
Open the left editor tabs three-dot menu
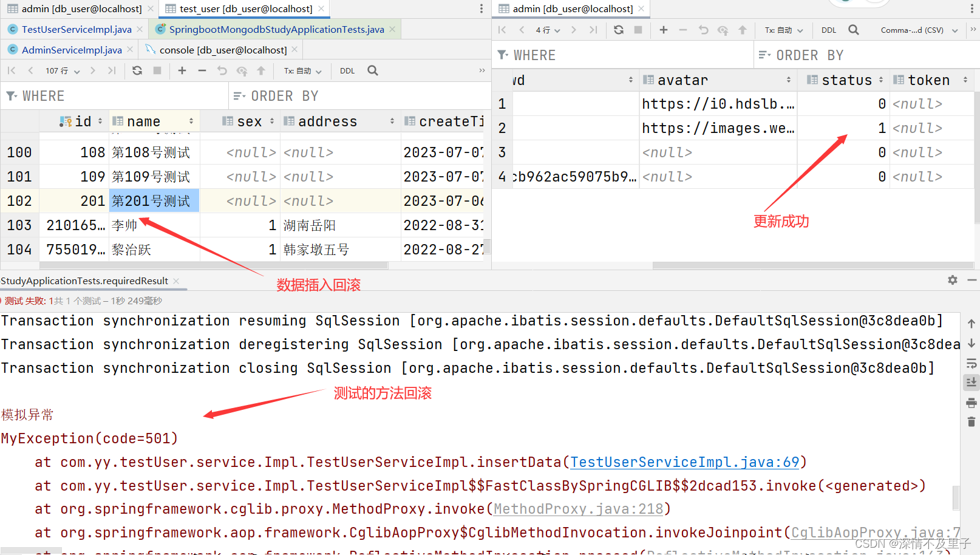(x=481, y=9)
